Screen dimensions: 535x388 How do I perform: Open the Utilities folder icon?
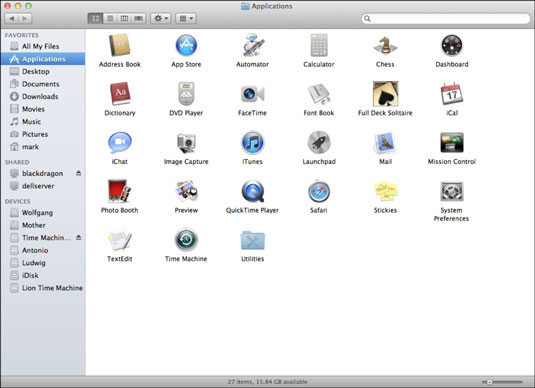(252, 241)
